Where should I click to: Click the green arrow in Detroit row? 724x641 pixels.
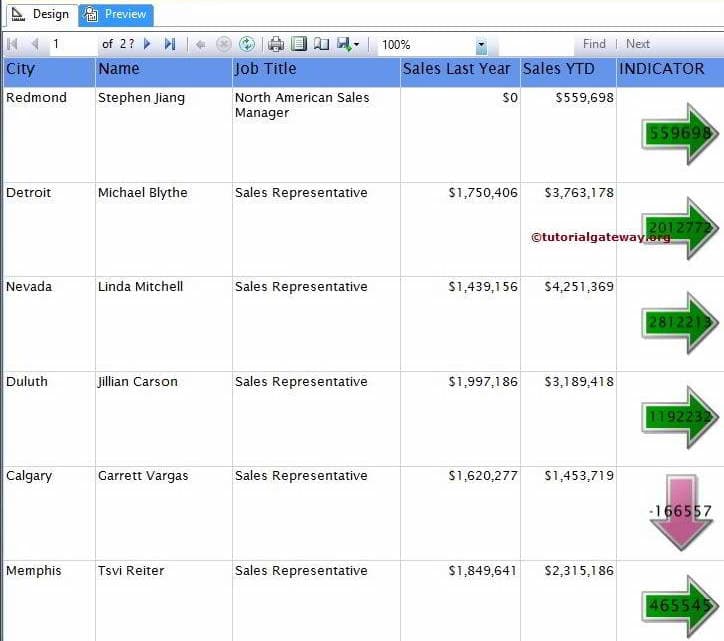(x=680, y=228)
